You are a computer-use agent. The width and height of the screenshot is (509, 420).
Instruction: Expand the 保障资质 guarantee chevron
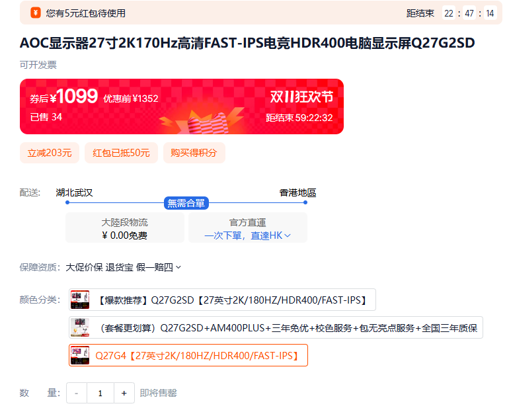pyautogui.click(x=178, y=267)
